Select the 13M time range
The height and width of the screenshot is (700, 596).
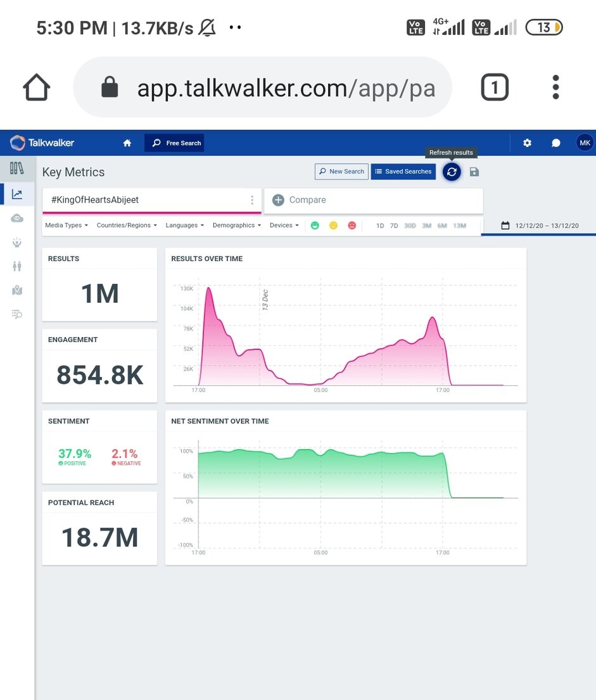tap(459, 226)
